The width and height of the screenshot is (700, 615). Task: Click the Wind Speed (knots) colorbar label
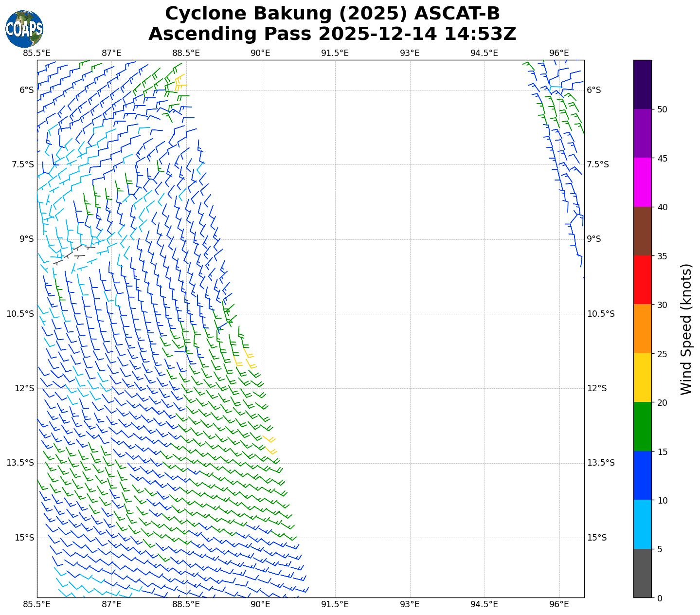pyautogui.click(x=686, y=329)
